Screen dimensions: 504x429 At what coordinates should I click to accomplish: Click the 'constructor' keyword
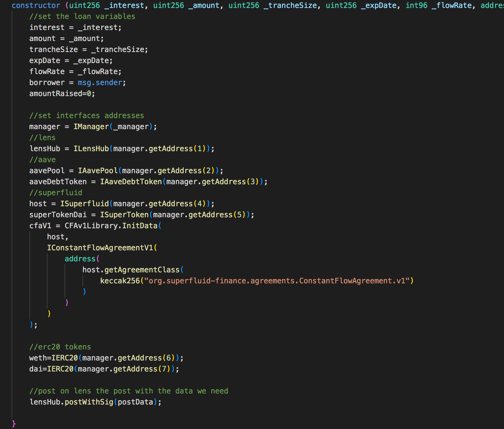[x=36, y=6]
